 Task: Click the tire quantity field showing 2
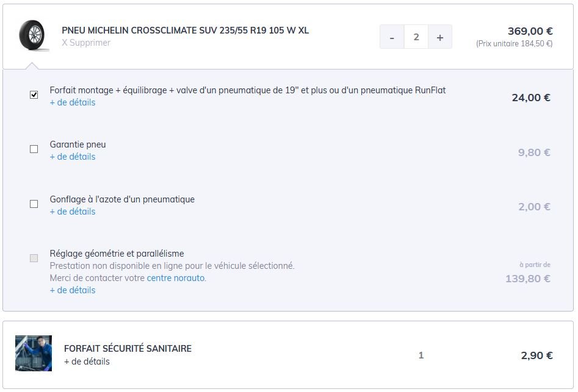coord(416,37)
